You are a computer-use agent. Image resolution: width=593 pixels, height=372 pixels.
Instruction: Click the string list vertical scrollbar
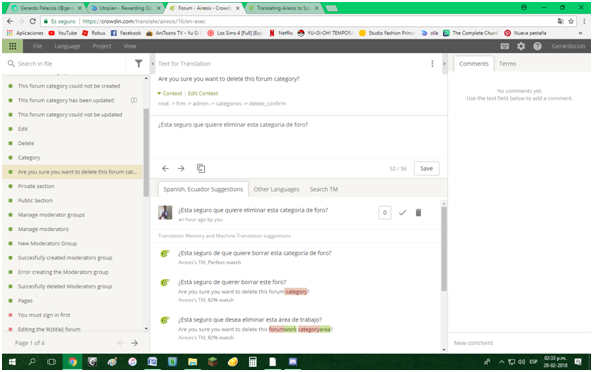click(x=146, y=152)
